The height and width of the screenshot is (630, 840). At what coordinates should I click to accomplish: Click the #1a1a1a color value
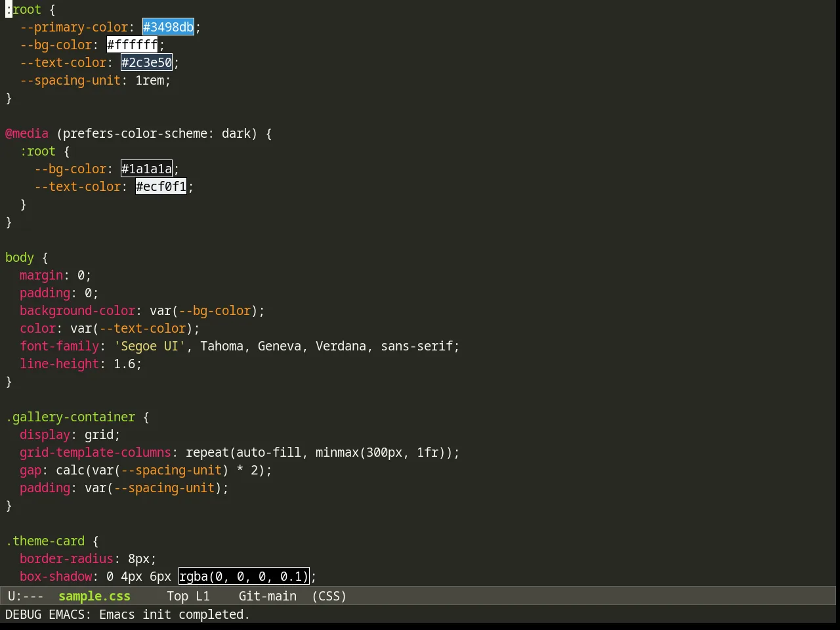[x=146, y=169]
